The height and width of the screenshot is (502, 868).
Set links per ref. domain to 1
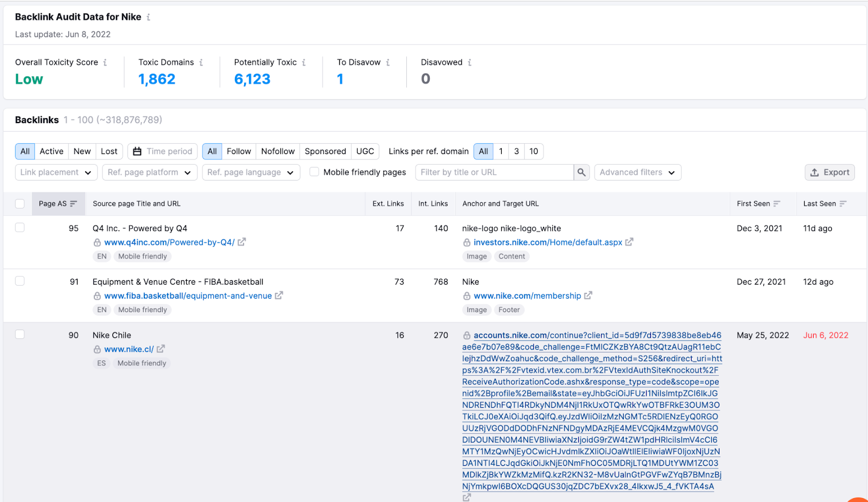coord(501,151)
